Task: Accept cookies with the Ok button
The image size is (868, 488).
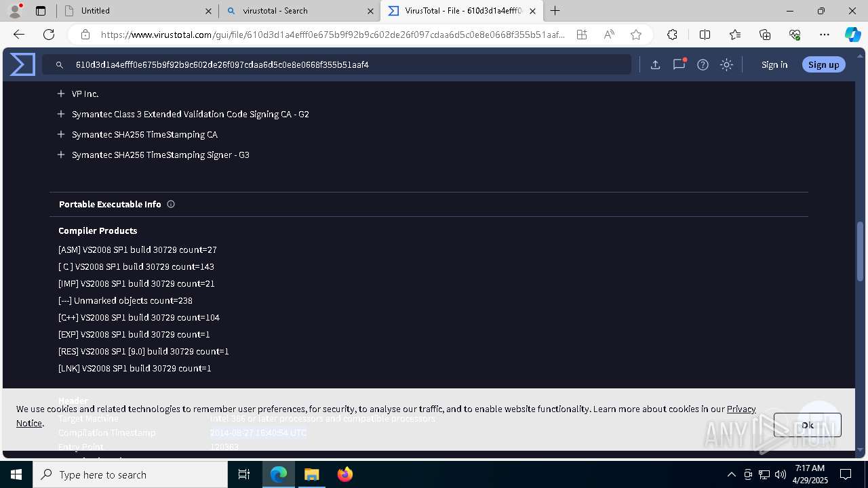Action: 807,425
